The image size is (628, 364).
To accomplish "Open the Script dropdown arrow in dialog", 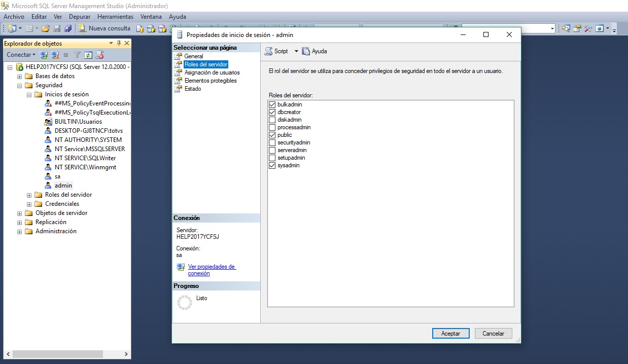I will point(296,51).
